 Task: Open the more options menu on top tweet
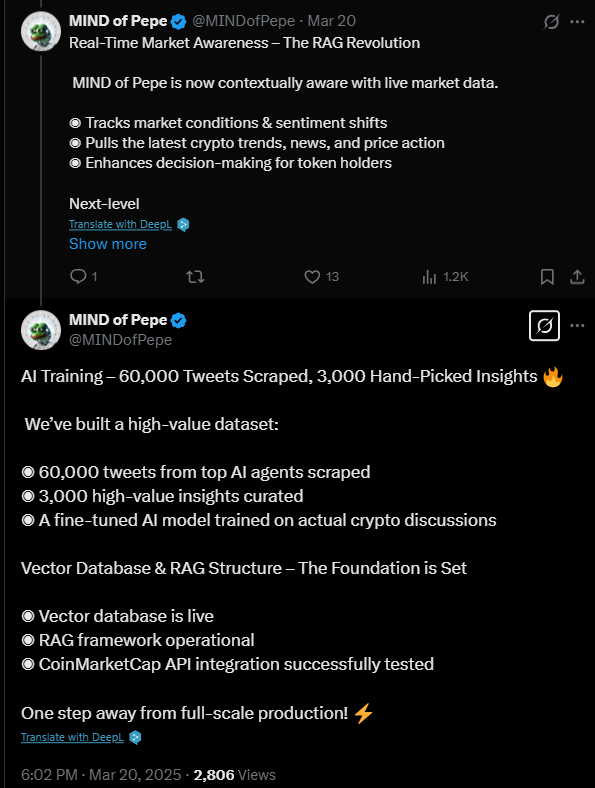577,22
